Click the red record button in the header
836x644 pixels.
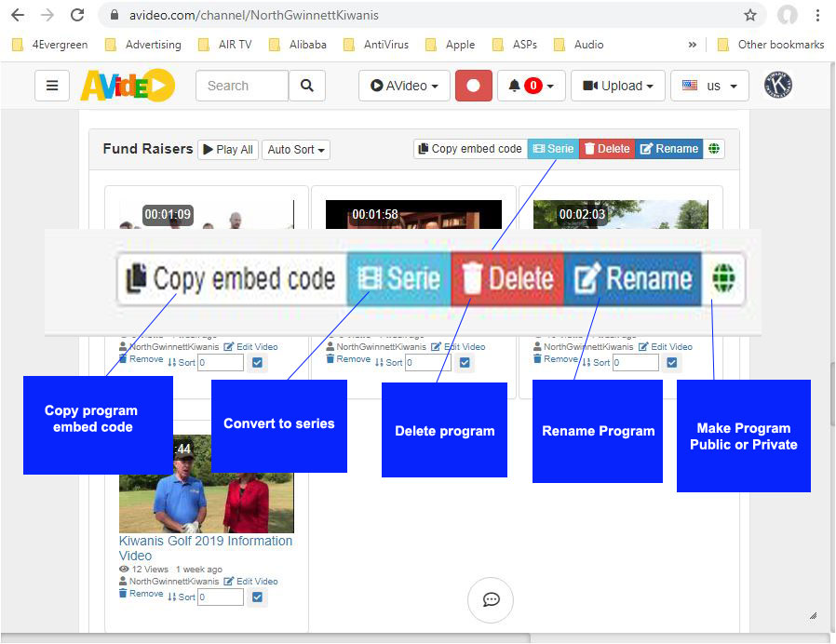click(474, 85)
